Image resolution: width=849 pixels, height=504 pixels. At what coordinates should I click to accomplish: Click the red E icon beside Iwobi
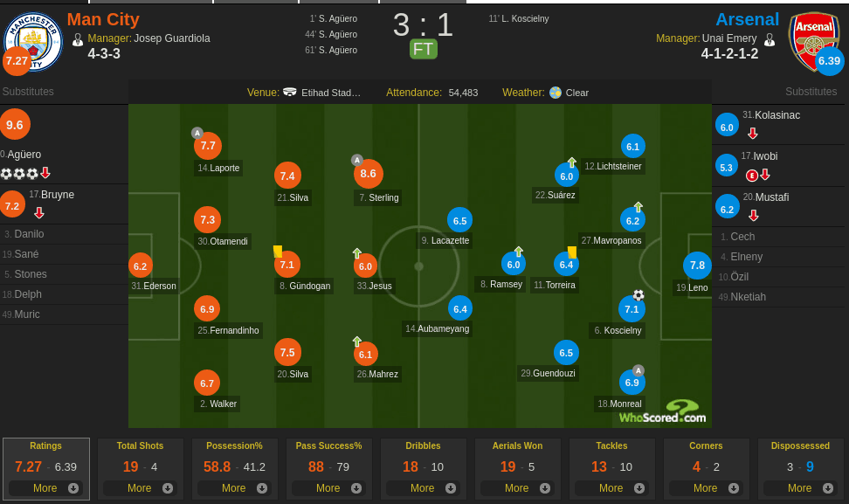pos(751,176)
